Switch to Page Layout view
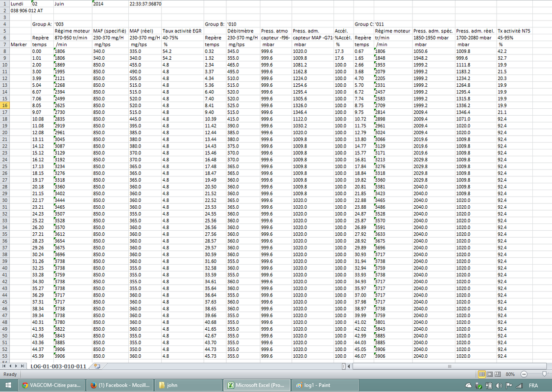This screenshot has width=552, height=392. [x=490, y=374]
